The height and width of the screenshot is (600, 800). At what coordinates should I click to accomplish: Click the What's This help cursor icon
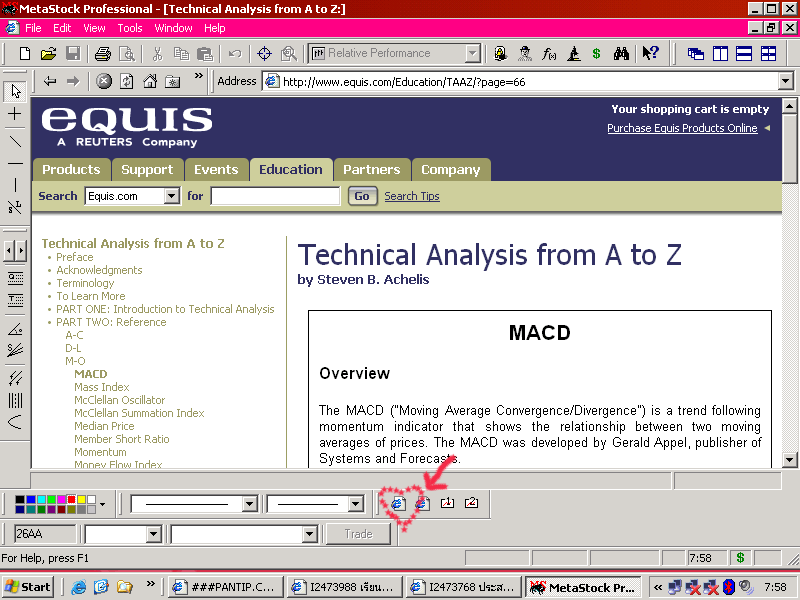(x=651, y=53)
